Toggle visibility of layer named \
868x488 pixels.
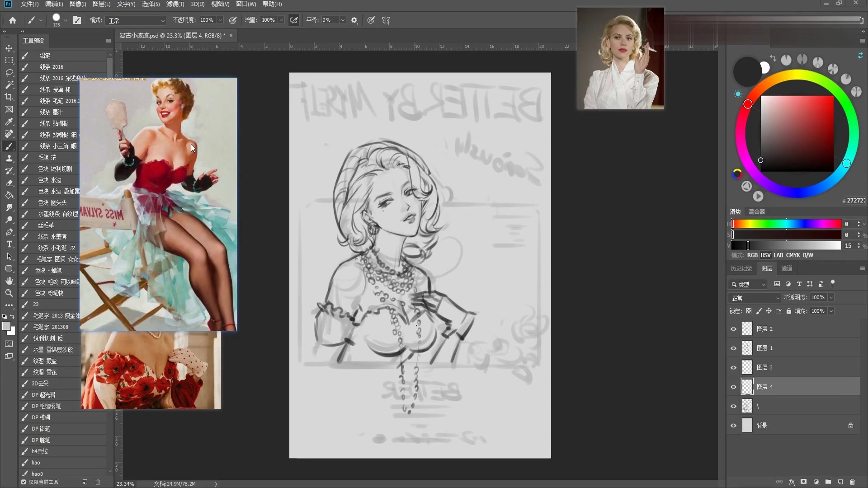coord(733,406)
